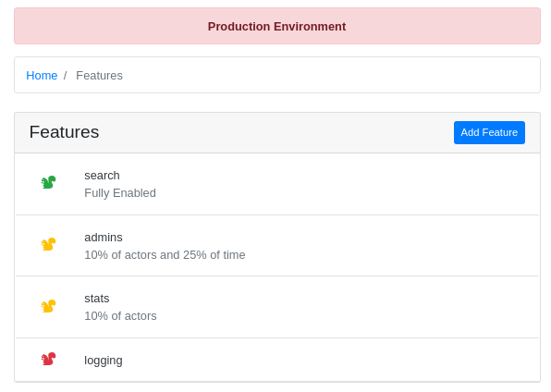The image size is (551, 392).
Task: Click the Add Feature button
Action: (489, 132)
